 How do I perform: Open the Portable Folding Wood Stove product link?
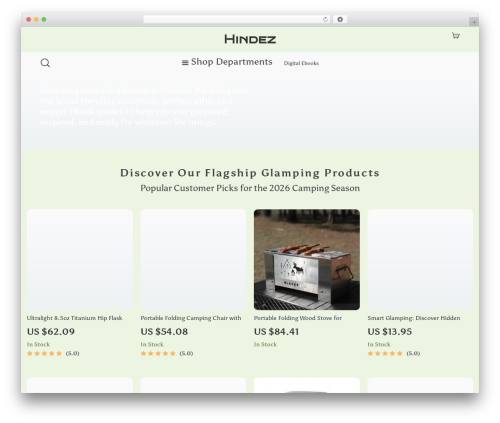(x=298, y=318)
